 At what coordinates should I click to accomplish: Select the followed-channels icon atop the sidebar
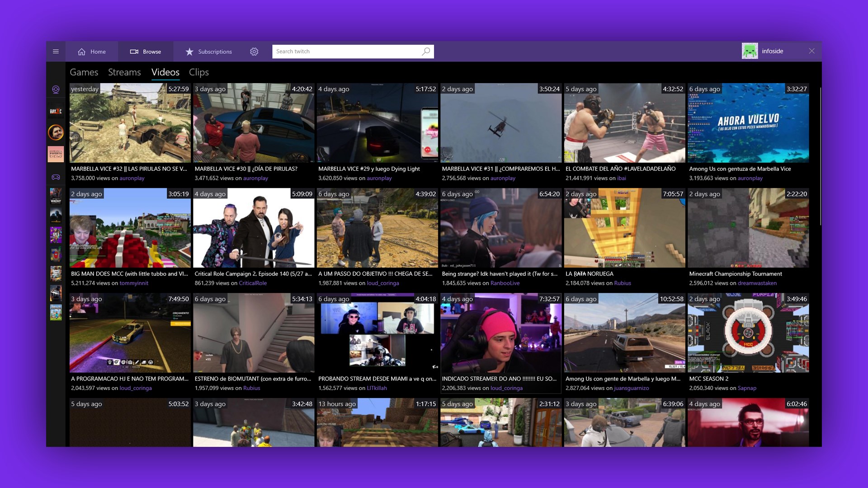[x=56, y=89]
